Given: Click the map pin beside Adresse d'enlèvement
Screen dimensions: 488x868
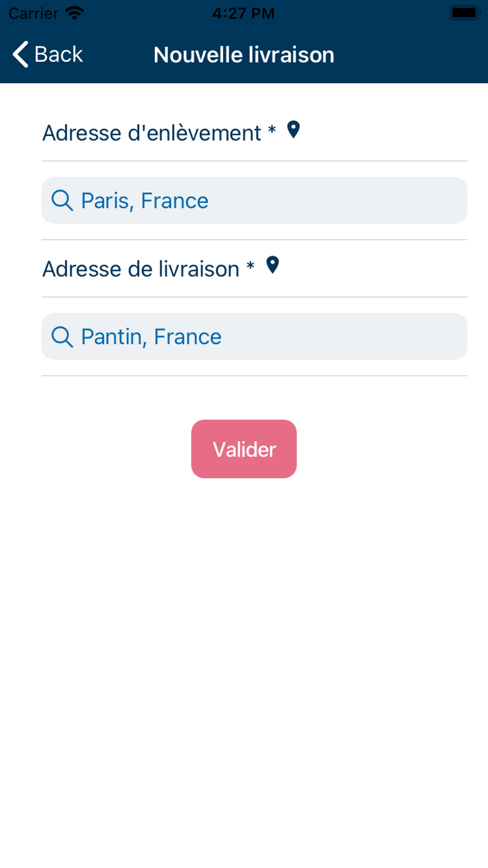Looking at the screenshot, I should tap(293, 130).
